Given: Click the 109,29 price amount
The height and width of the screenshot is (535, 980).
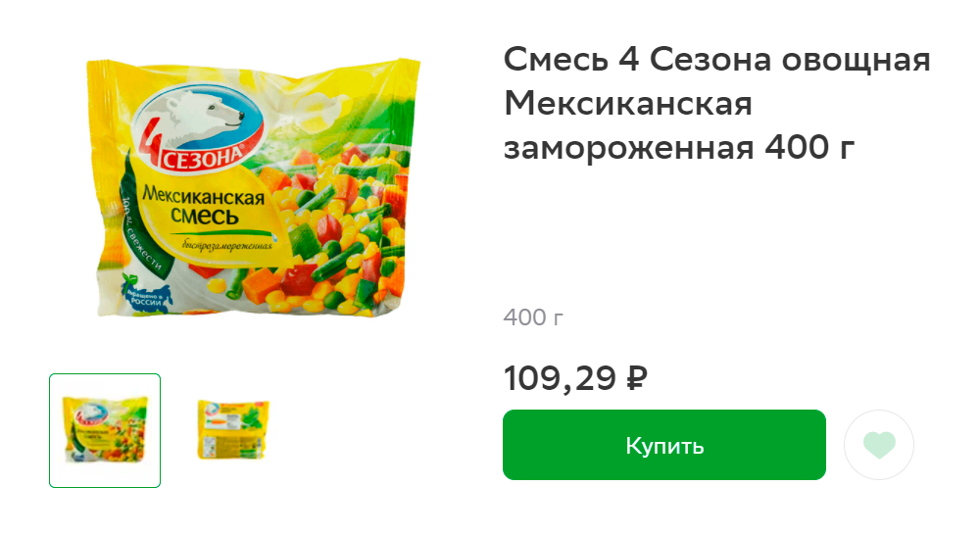Looking at the screenshot, I should pos(560,378).
